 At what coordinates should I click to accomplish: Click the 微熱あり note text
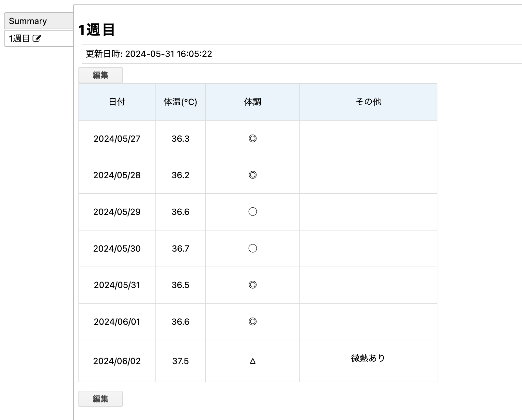point(368,358)
